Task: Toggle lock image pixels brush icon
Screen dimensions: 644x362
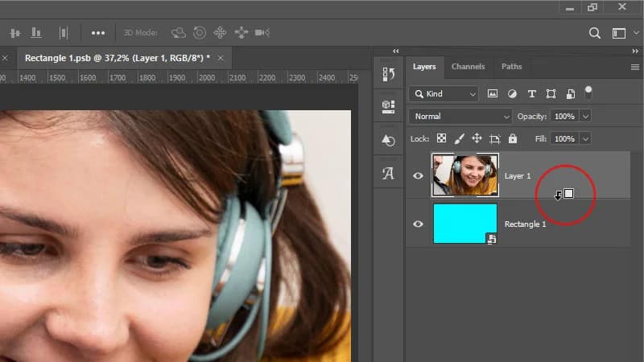Action: click(x=459, y=138)
